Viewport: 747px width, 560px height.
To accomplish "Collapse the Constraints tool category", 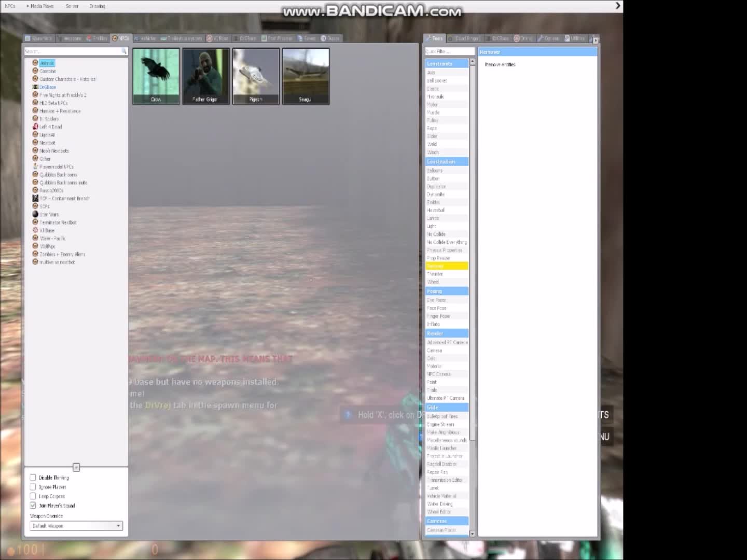I will point(447,63).
